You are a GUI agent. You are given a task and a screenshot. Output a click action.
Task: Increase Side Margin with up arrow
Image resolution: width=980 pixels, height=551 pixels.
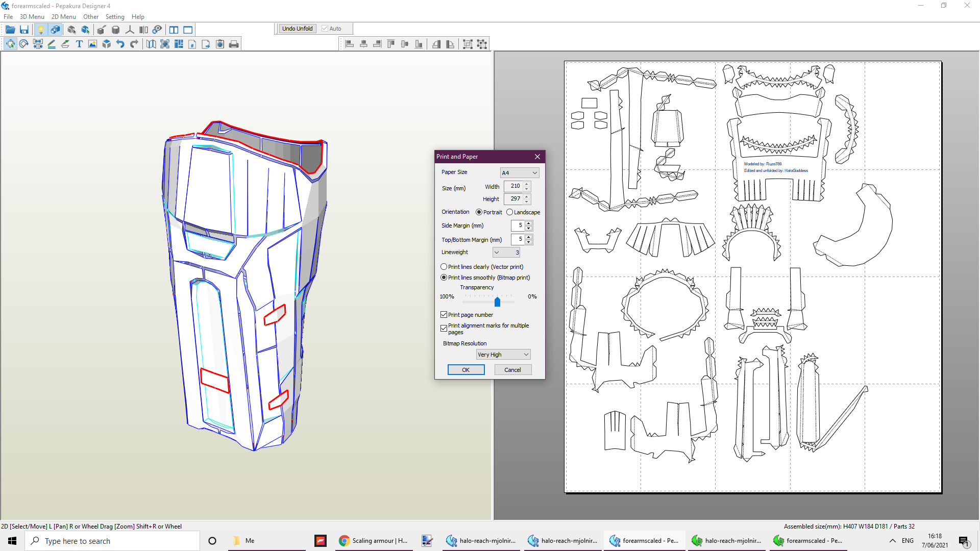click(x=529, y=223)
